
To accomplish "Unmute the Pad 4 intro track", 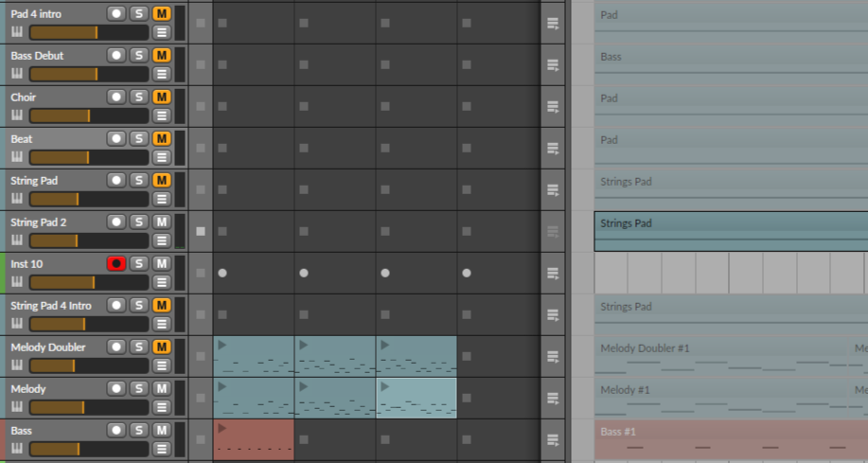I will tap(162, 13).
